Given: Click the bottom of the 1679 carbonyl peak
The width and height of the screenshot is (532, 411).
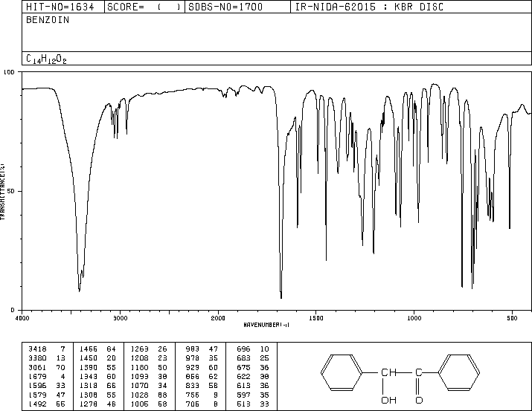Looking at the screenshot, I should pyautogui.click(x=281, y=297).
